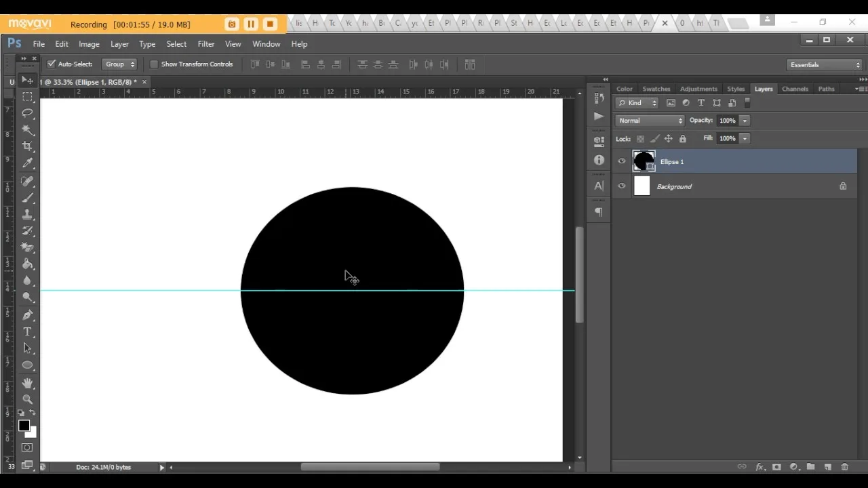Open the Paragraph panel icon
This screenshot has height=488, width=868.
click(x=599, y=211)
